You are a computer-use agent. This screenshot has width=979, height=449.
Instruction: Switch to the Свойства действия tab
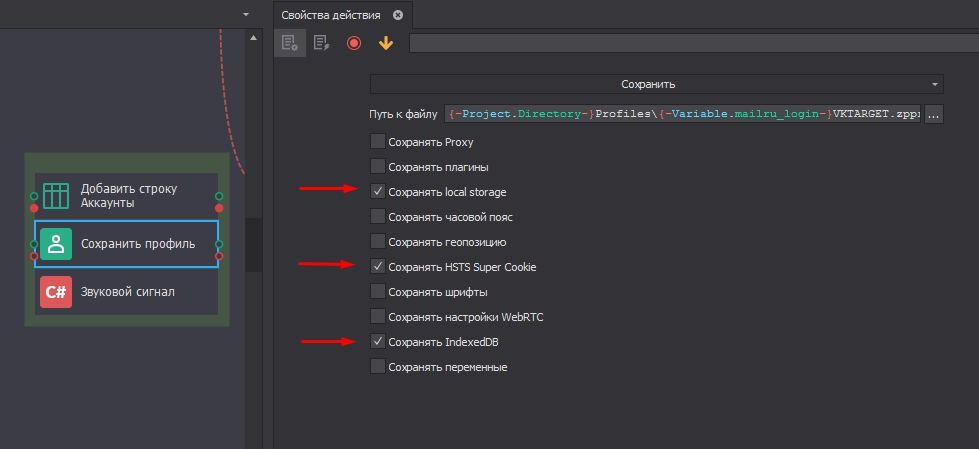point(330,14)
